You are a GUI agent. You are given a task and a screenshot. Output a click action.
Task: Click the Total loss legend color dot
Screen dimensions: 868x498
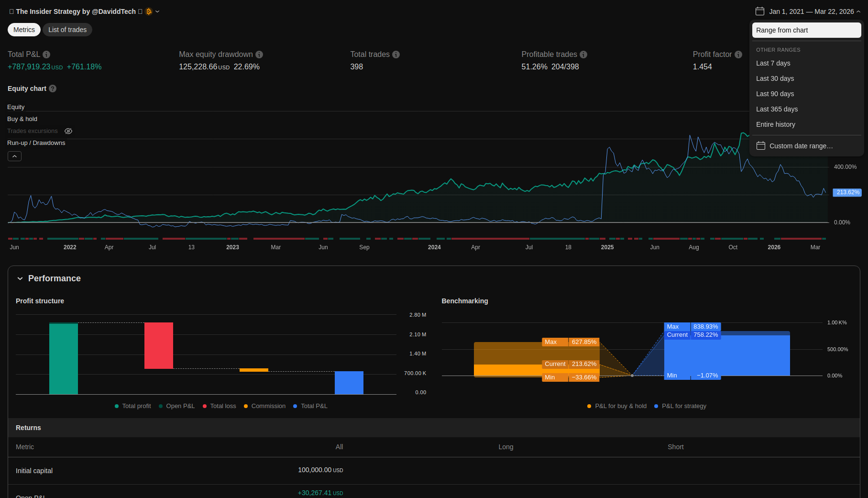click(x=205, y=406)
